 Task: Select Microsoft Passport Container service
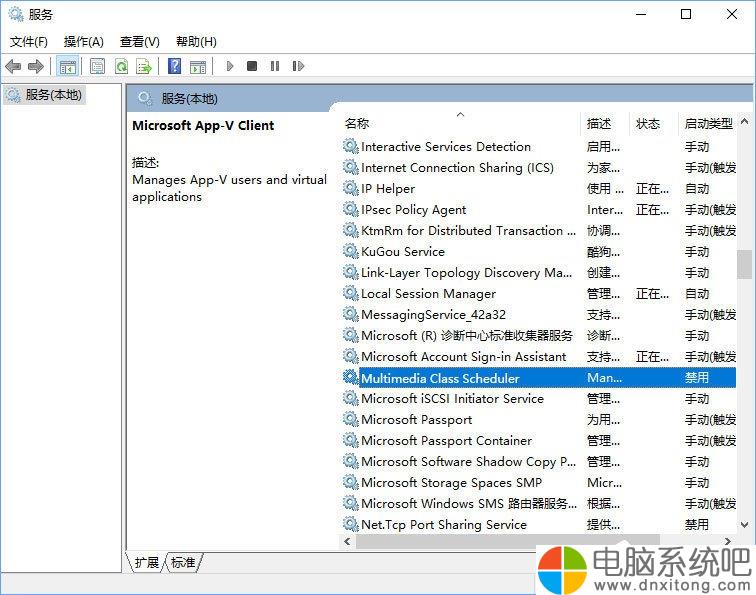[539, 440]
